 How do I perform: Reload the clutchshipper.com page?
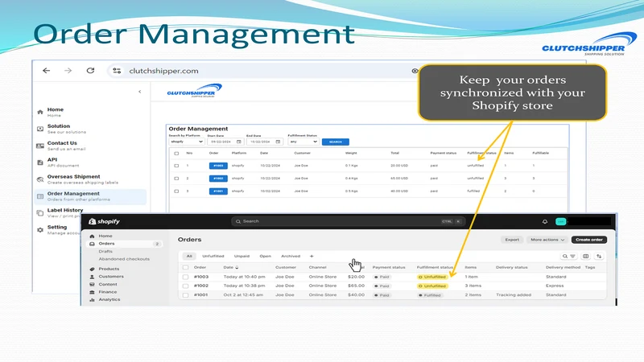[x=90, y=71]
